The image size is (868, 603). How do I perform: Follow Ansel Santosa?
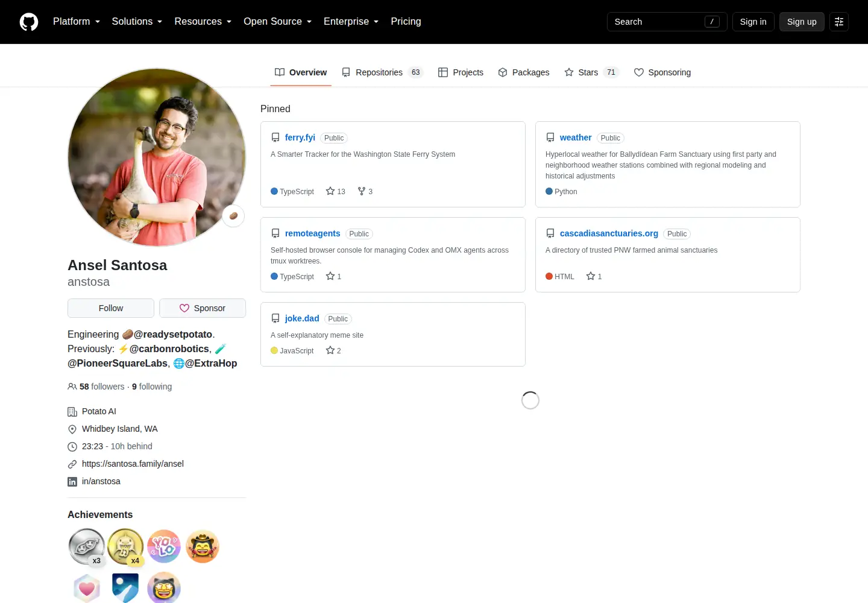pyautogui.click(x=111, y=308)
